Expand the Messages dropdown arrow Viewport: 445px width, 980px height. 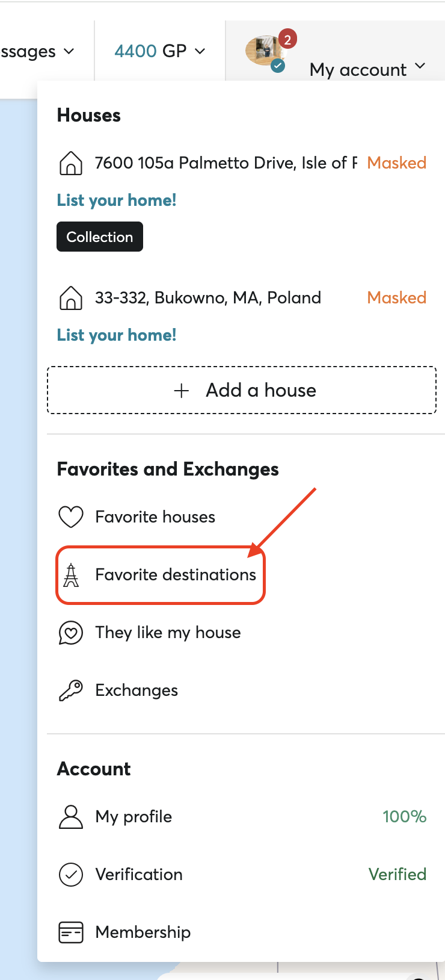tap(69, 51)
